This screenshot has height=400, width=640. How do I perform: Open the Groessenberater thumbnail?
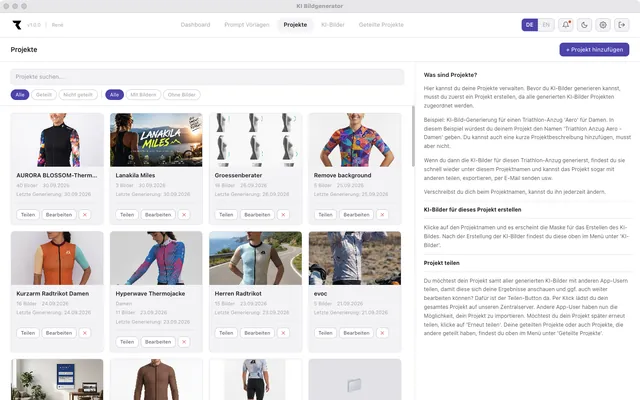click(256, 140)
